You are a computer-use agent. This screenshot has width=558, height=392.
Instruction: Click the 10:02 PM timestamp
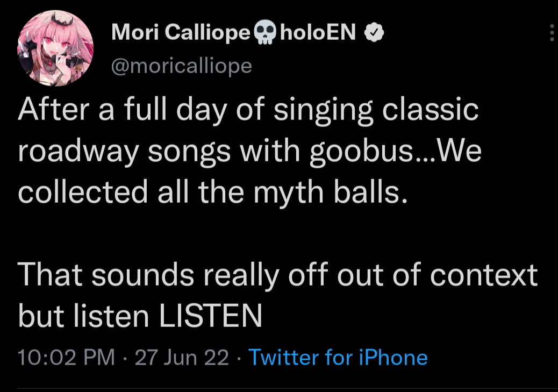[66, 357]
